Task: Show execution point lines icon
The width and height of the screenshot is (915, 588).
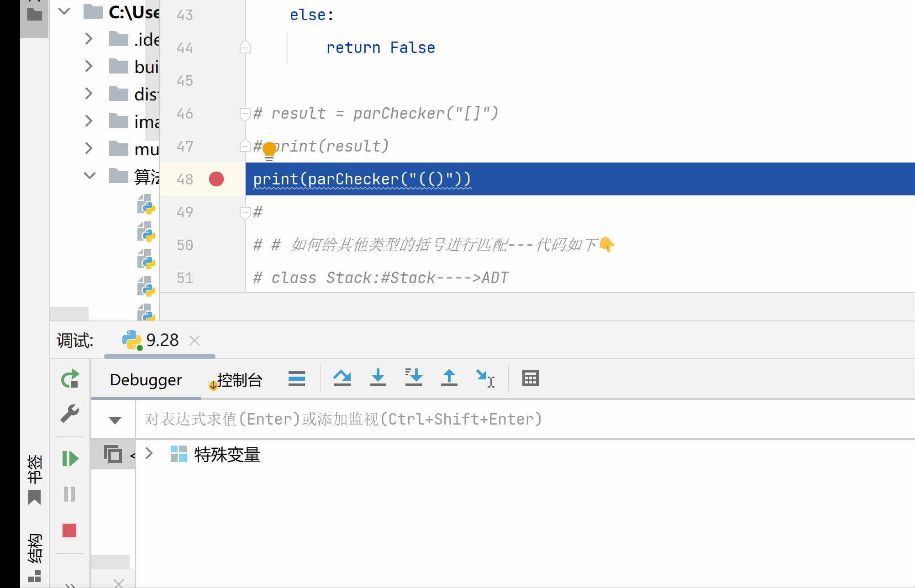Action: coord(296,378)
